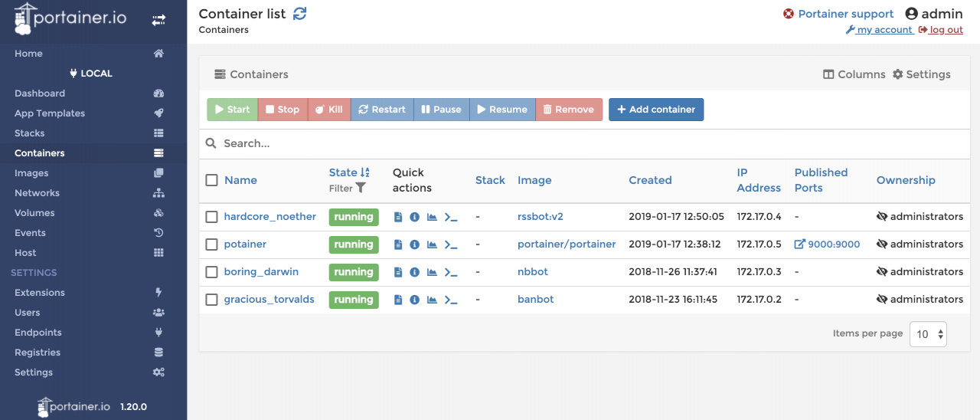Open logs icon for boring_darwin
The height and width of the screenshot is (420, 980).
(x=398, y=272)
